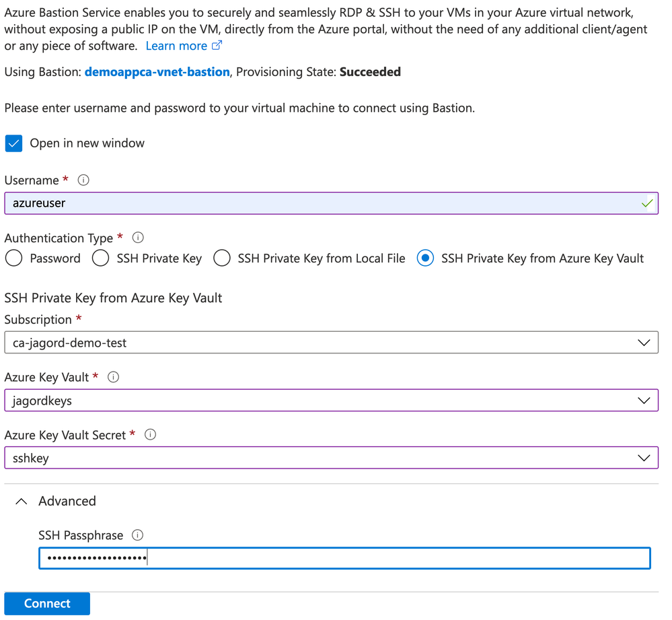Screen dimensions: 672x620
Task: Click the green validation checkmark in Username
Action: tap(647, 203)
